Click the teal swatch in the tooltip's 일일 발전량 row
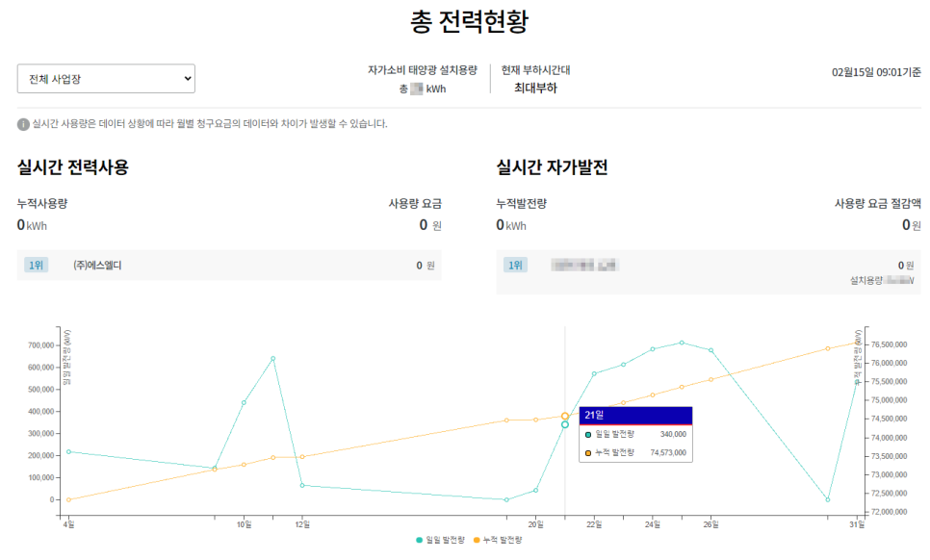The width and height of the screenshot is (930, 560). point(588,435)
